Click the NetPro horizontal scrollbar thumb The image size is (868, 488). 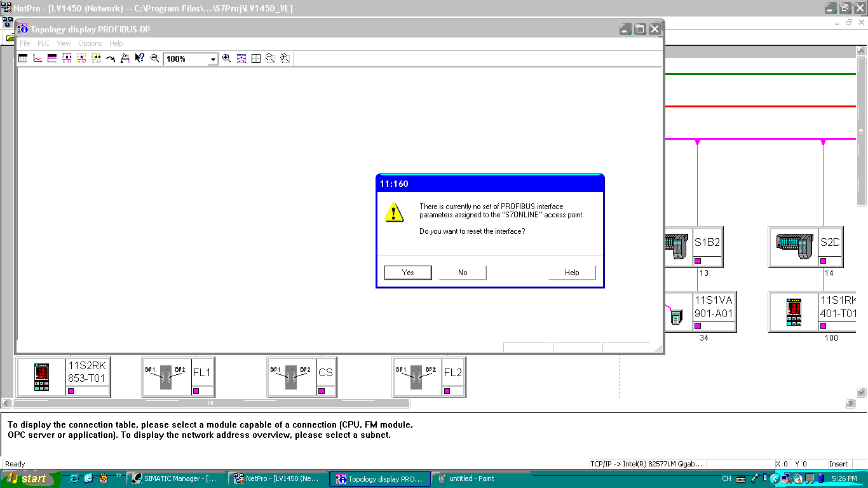(211, 403)
